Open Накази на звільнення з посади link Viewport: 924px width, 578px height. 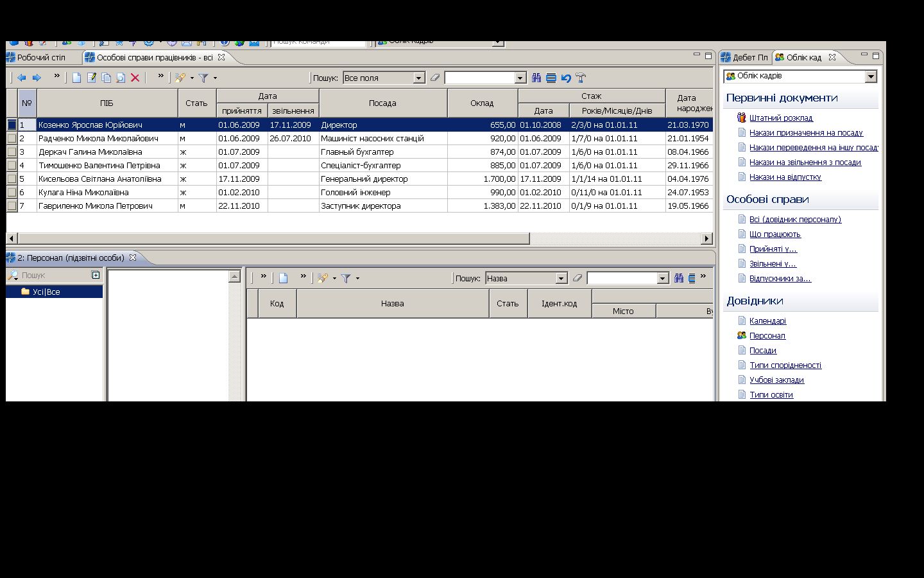[805, 162]
